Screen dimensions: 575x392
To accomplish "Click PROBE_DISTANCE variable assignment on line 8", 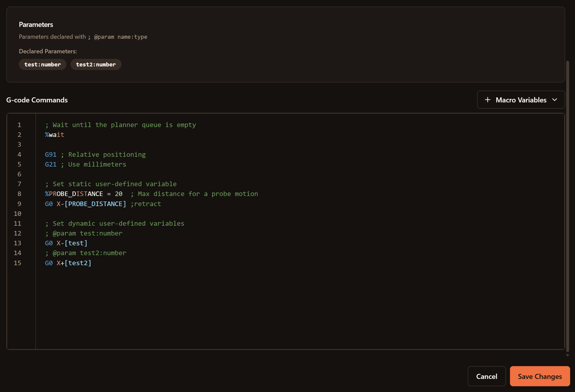I will click(x=75, y=194).
